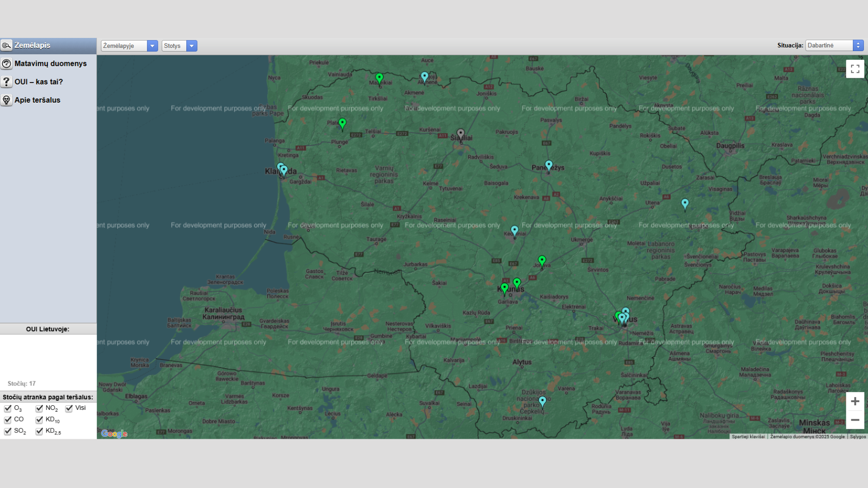Click the question mark icon for OUI
The image size is (868, 488).
click(6, 82)
